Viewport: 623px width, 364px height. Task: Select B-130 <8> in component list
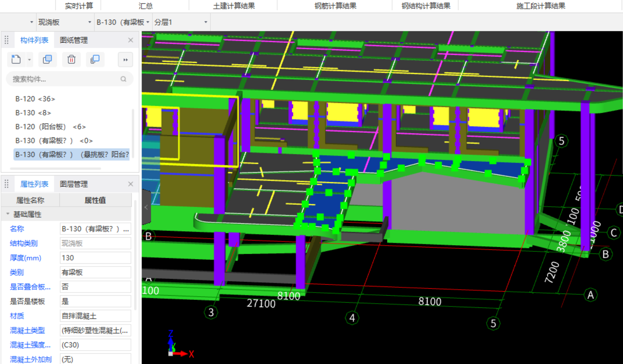tap(33, 113)
